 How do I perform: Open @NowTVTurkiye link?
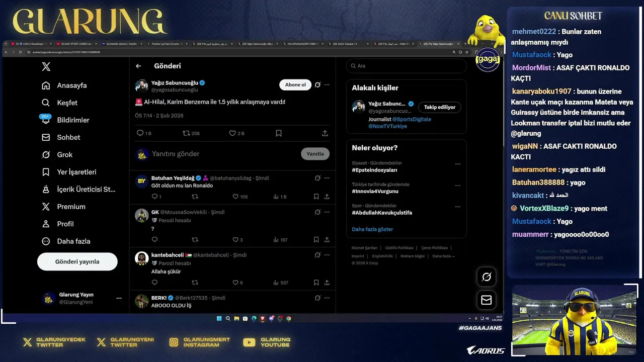point(387,126)
